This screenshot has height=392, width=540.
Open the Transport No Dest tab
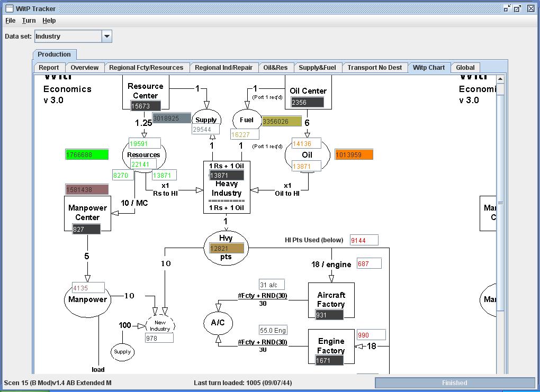[x=374, y=68]
